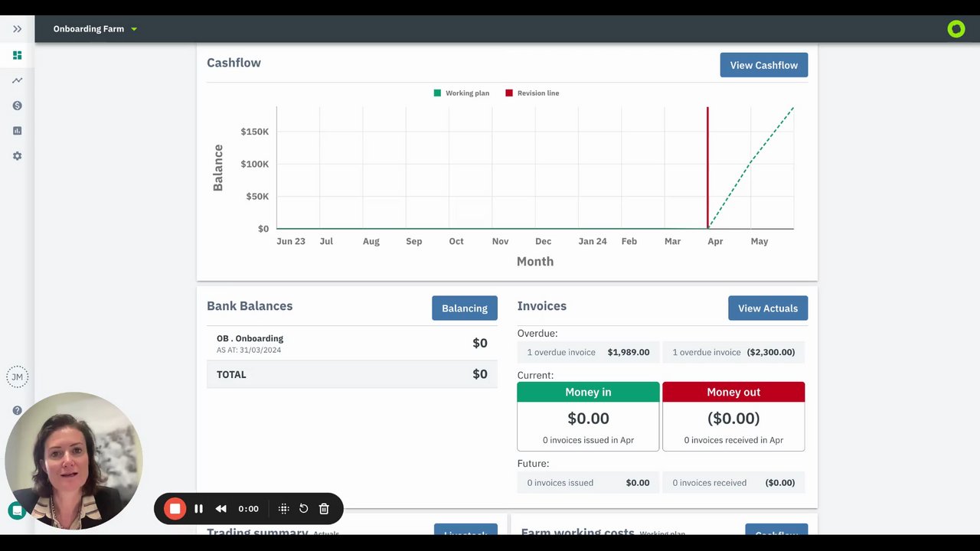The image size is (980, 551).
Task: Click the 'Balance' axis title
Action: (218, 168)
